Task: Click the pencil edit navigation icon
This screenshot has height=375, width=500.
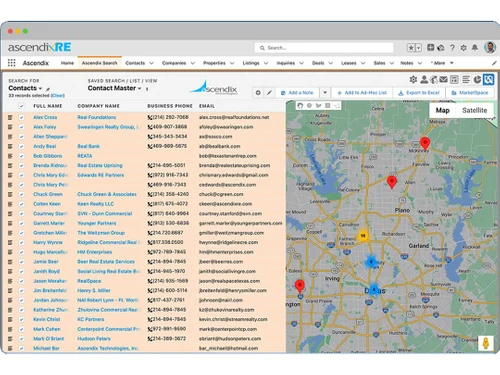Action: pos(494,63)
